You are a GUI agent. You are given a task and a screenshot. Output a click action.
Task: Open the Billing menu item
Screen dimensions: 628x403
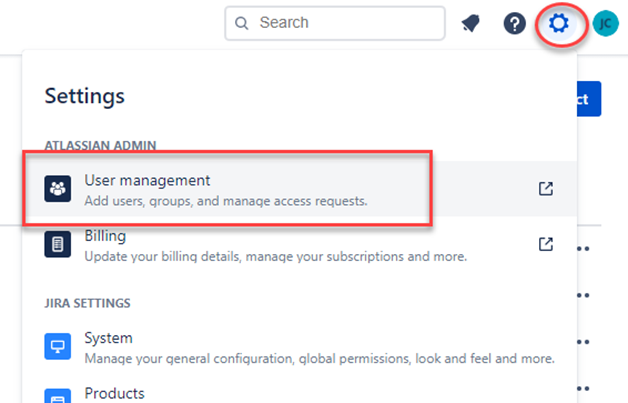300,244
